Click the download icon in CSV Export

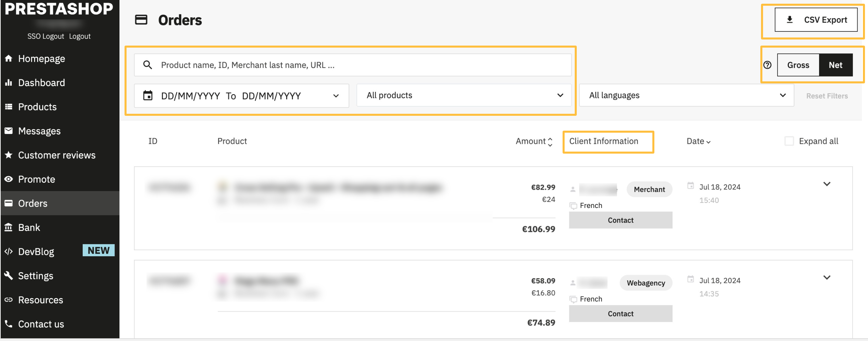click(790, 20)
